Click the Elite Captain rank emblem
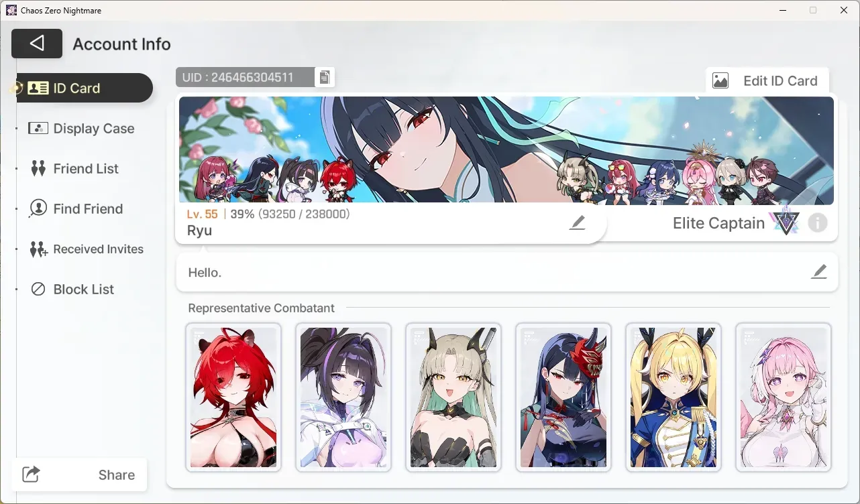This screenshot has width=860, height=504. coord(785,221)
